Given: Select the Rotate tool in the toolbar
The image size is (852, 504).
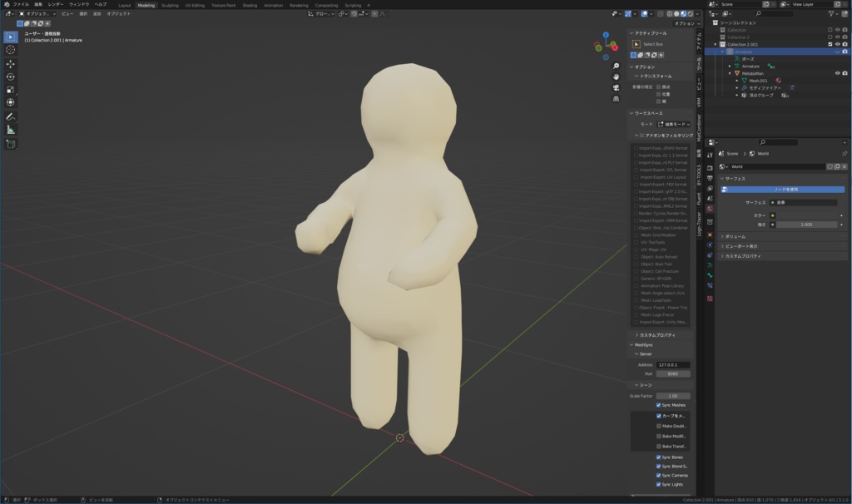Looking at the screenshot, I should point(11,77).
